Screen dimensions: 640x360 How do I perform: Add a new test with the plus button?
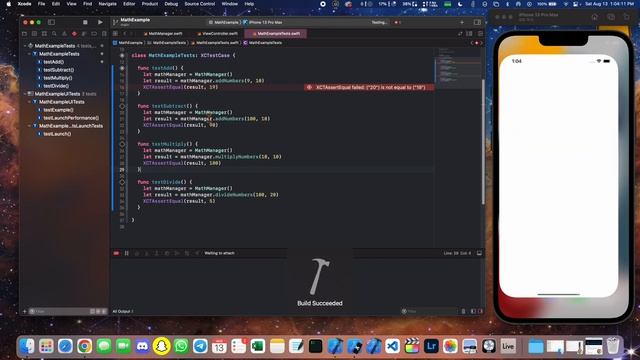click(x=24, y=311)
